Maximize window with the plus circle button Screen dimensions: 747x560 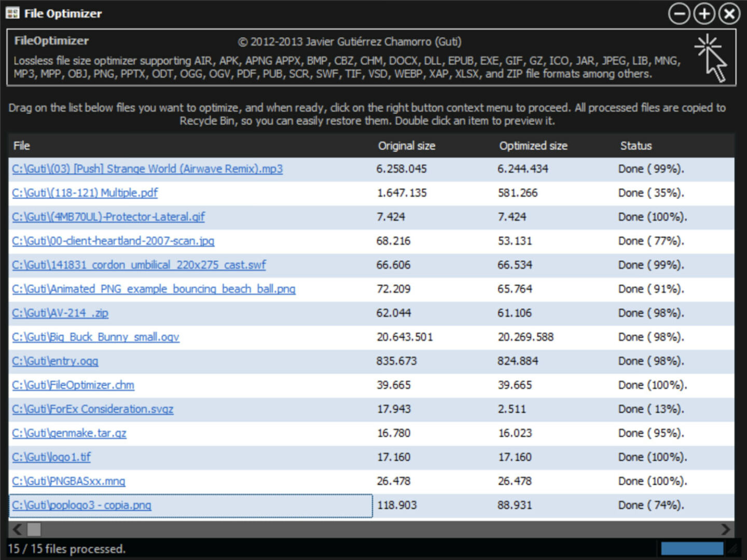704,14
